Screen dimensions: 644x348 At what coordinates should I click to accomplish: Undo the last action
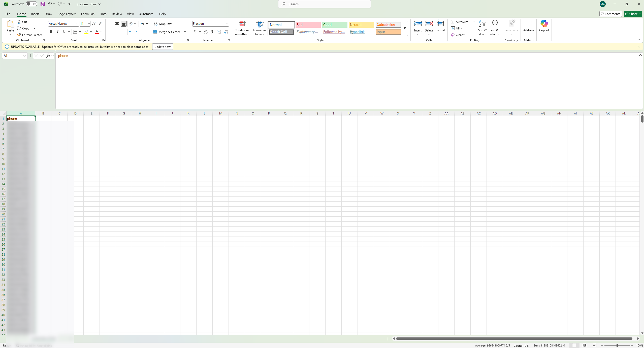50,4
